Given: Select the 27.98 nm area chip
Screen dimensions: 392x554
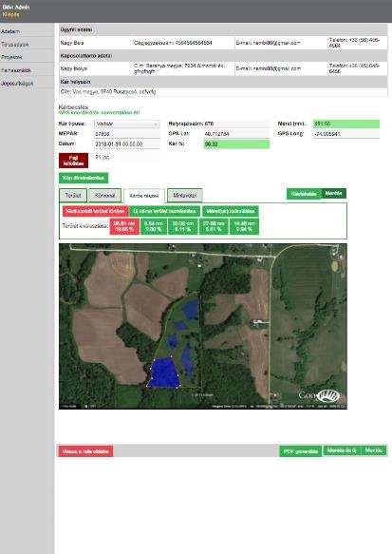Looking at the screenshot, I should pos(214,226).
